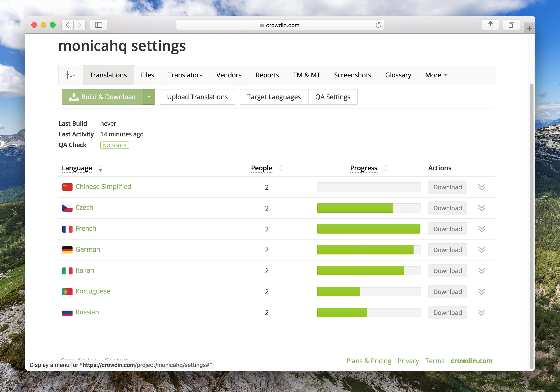Image resolution: width=560 pixels, height=392 pixels.
Task: Expand Portuguese row actions chevron
Action: click(481, 292)
